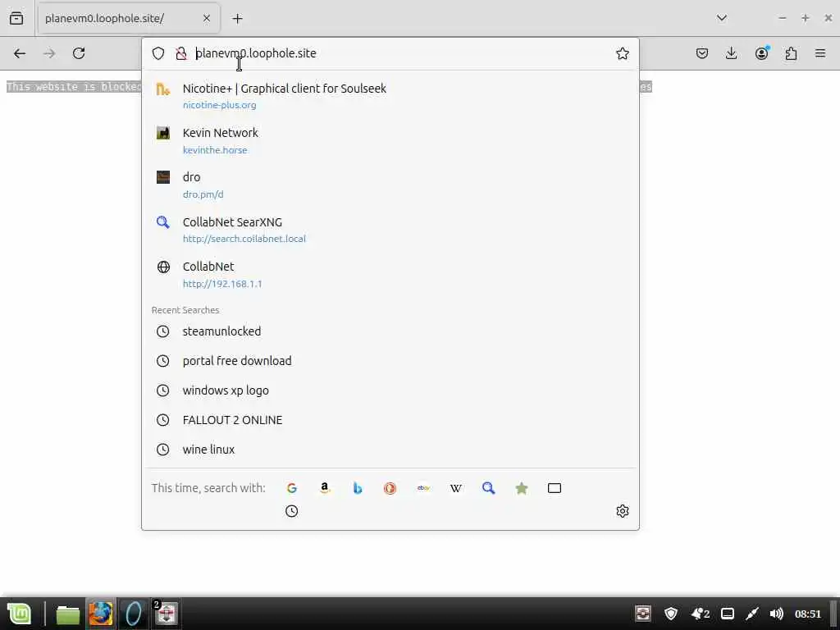This screenshot has height=630, width=840.
Task: Search in open Tabs shortcut
Action: click(x=555, y=488)
